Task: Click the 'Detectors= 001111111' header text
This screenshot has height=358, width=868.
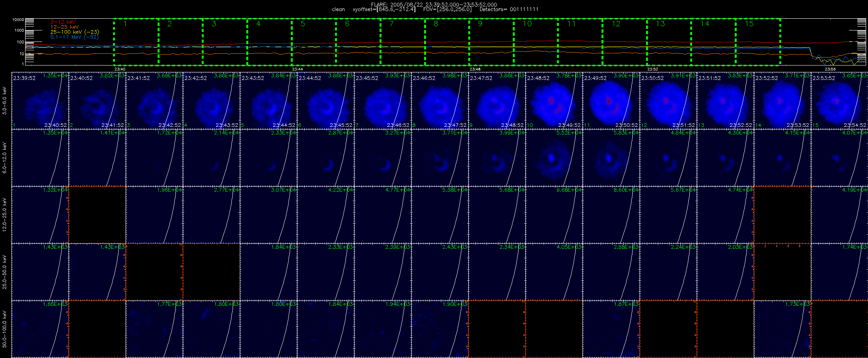Action: [x=509, y=10]
